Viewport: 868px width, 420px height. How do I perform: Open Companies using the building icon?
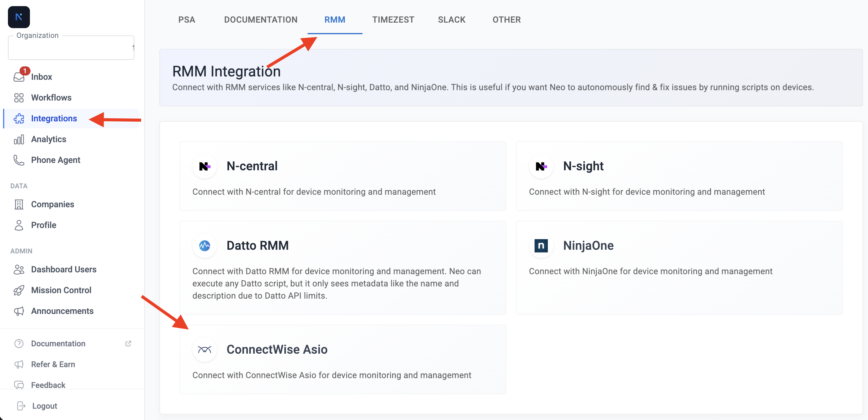(19, 204)
